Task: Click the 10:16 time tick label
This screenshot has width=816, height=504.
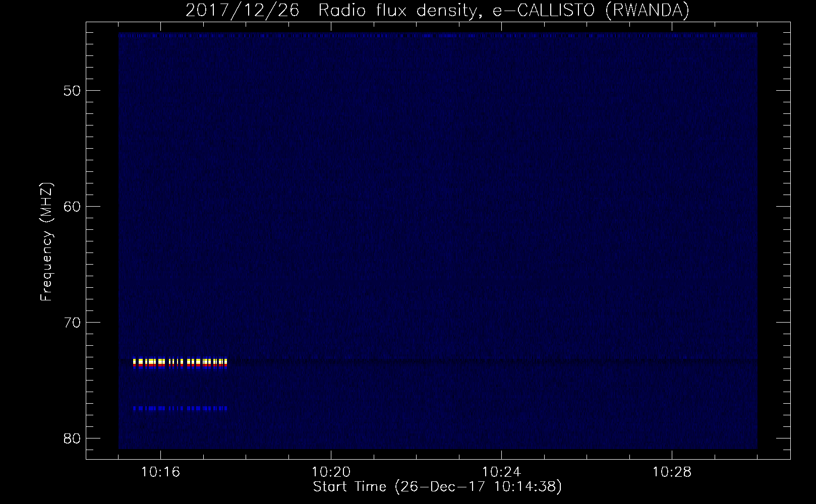Action: pos(160,472)
